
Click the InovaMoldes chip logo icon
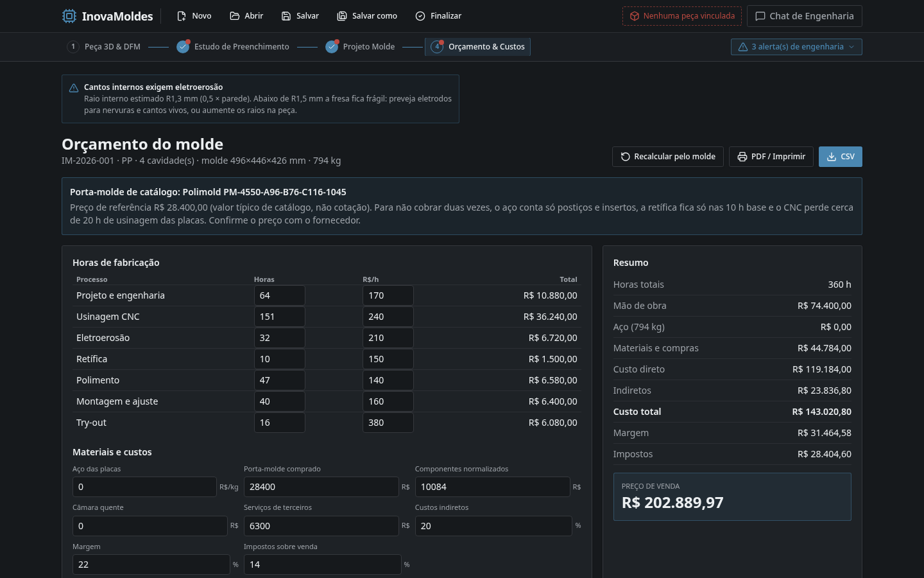tap(69, 16)
